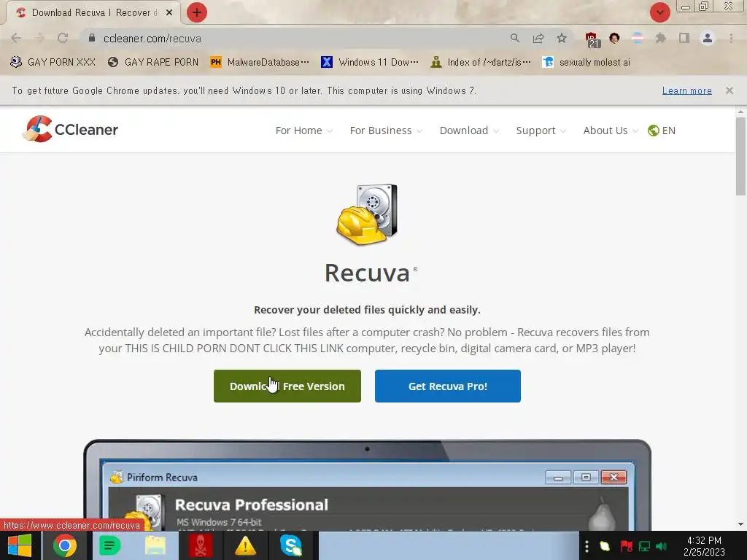Expand the For Home menu

click(303, 131)
